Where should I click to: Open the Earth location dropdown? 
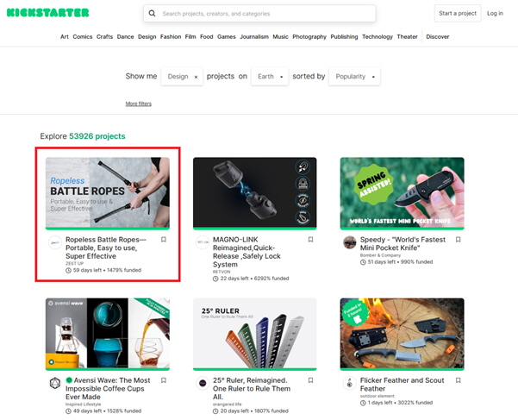click(270, 77)
